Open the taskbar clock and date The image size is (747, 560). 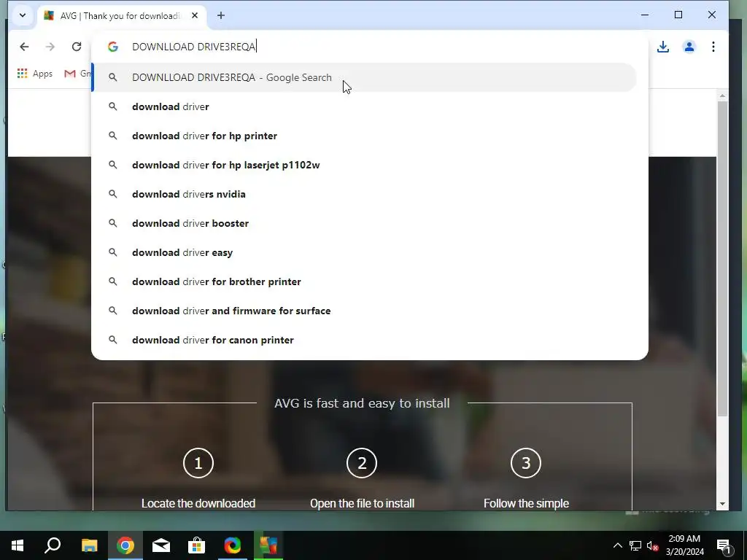pos(684,545)
